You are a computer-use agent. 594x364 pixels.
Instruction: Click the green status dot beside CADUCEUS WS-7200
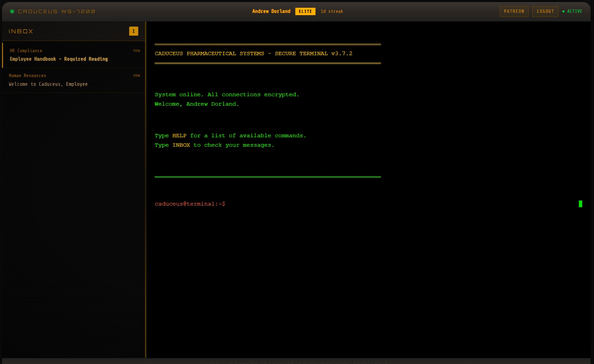(x=12, y=11)
